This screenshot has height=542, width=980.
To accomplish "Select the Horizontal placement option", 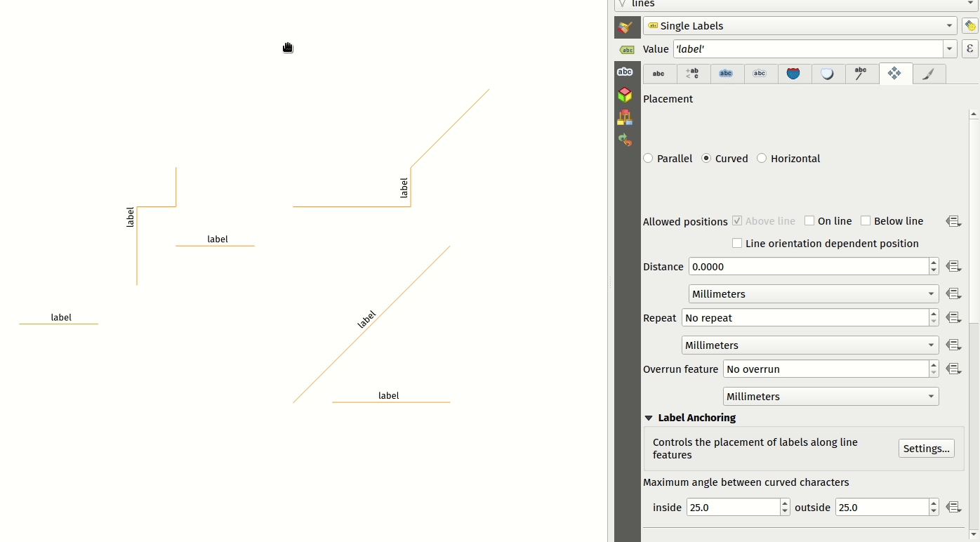I will pyautogui.click(x=762, y=159).
